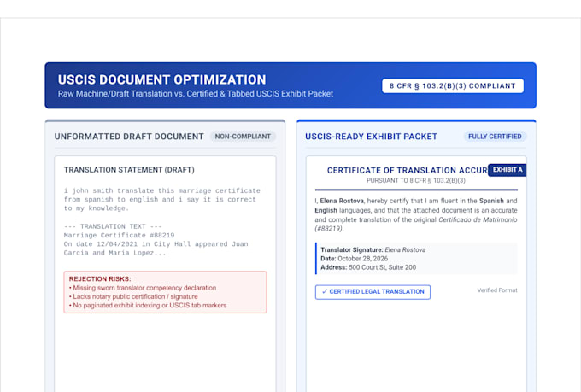Click the Date: October 28, 2026 line
581x392 pixels.
tap(355, 259)
